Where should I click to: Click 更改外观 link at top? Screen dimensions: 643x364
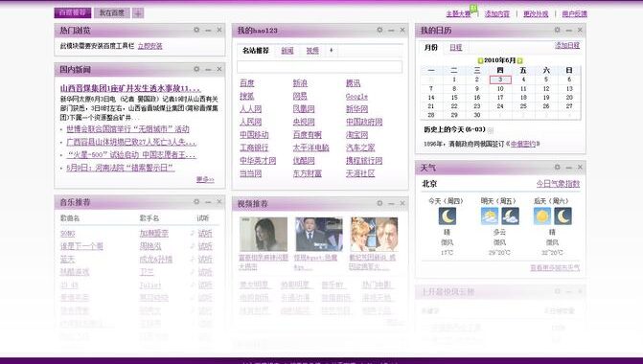coord(536,14)
